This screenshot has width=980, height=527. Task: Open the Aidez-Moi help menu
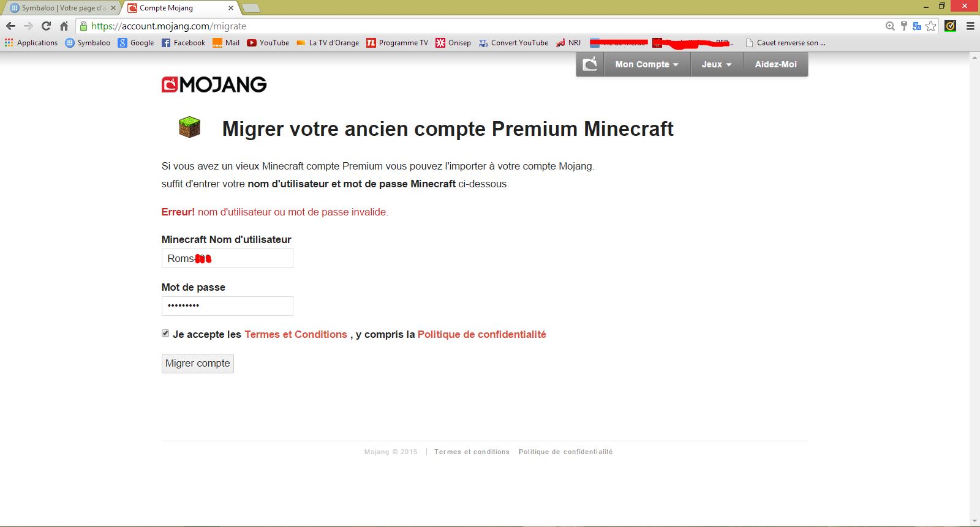tap(776, 64)
